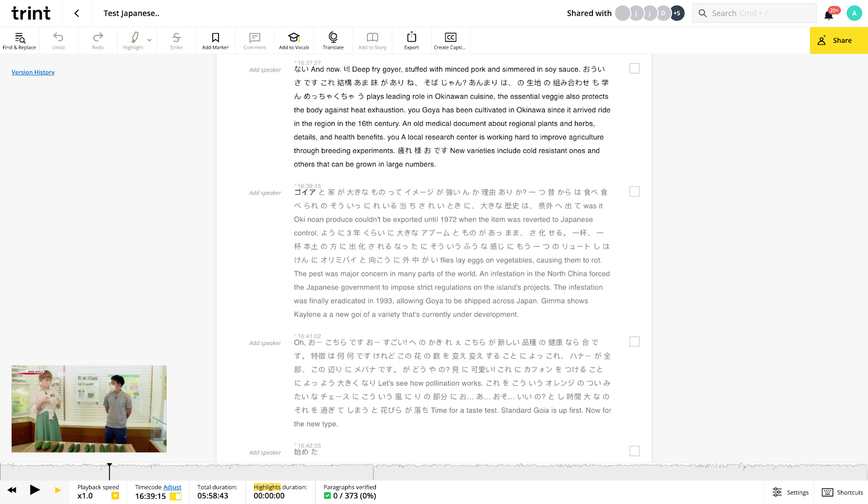Click the trint logo
Image resolution: width=868 pixels, height=504 pixels.
[x=31, y=13]
